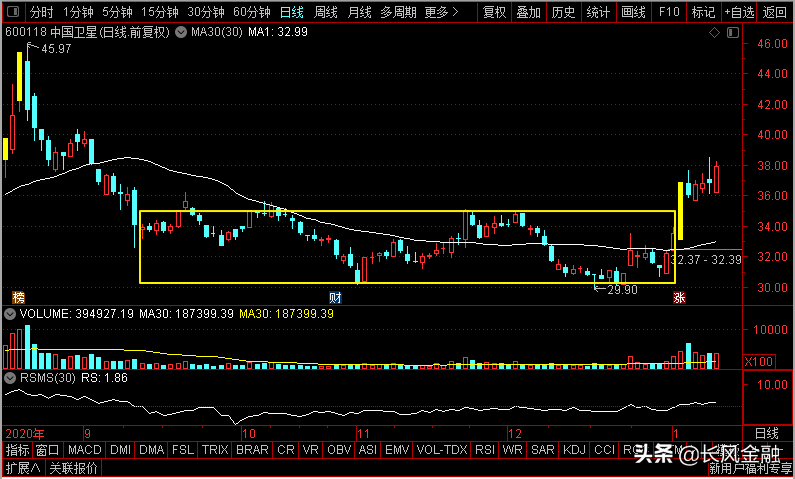This screenshot has width=795, height=479.
Task: Click the 日线 period label beside the date axis
Action: pos(767,433)
